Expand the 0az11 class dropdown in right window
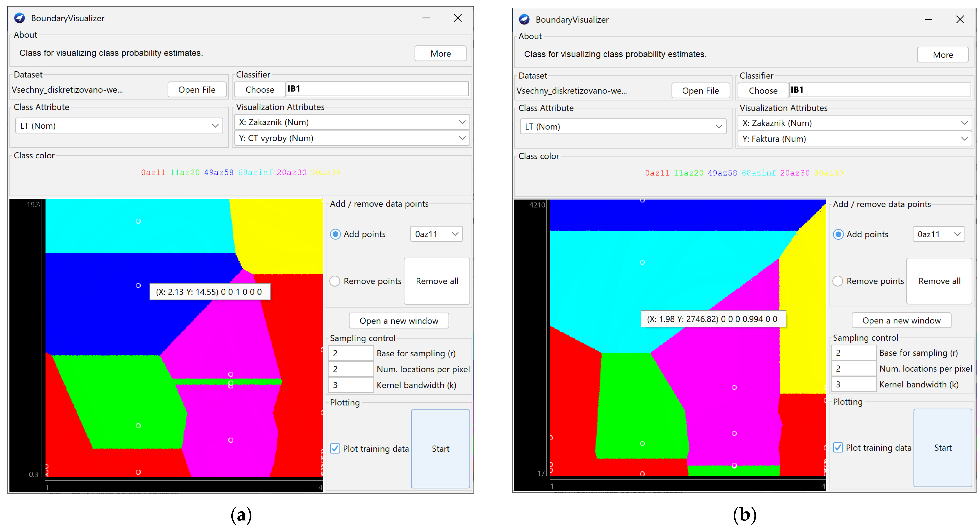980x529 pixels. click(957, 234)
